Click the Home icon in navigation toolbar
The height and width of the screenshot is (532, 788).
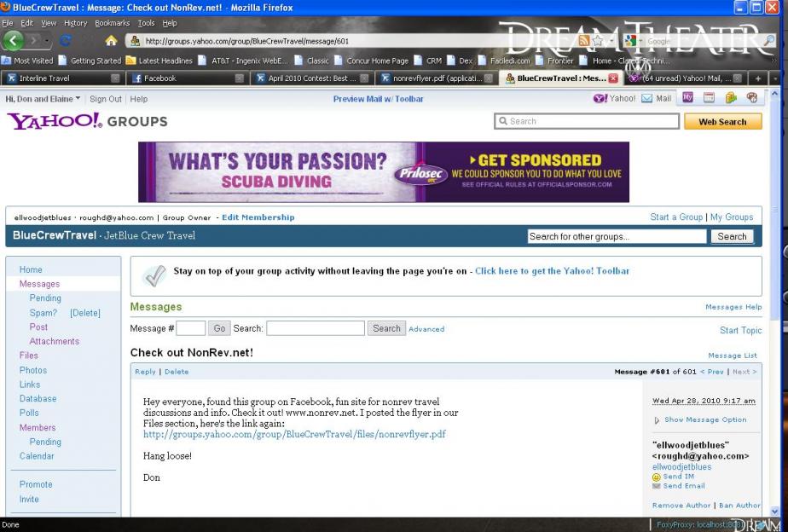tap(111, 41)
